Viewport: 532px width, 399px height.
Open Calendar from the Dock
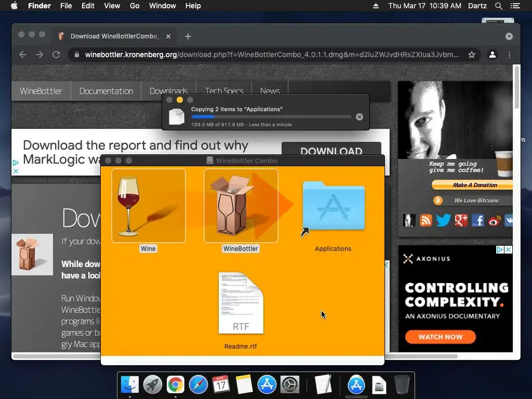coord(221,384)
